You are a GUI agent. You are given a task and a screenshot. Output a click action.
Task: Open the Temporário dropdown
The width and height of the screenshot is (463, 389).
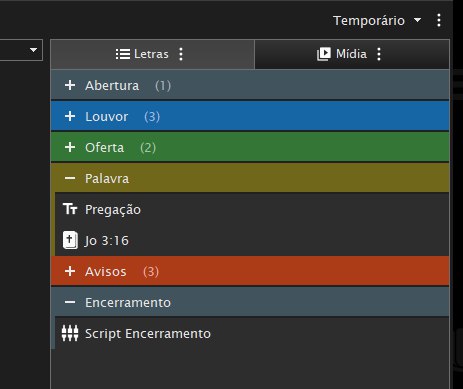coord(377,21)
